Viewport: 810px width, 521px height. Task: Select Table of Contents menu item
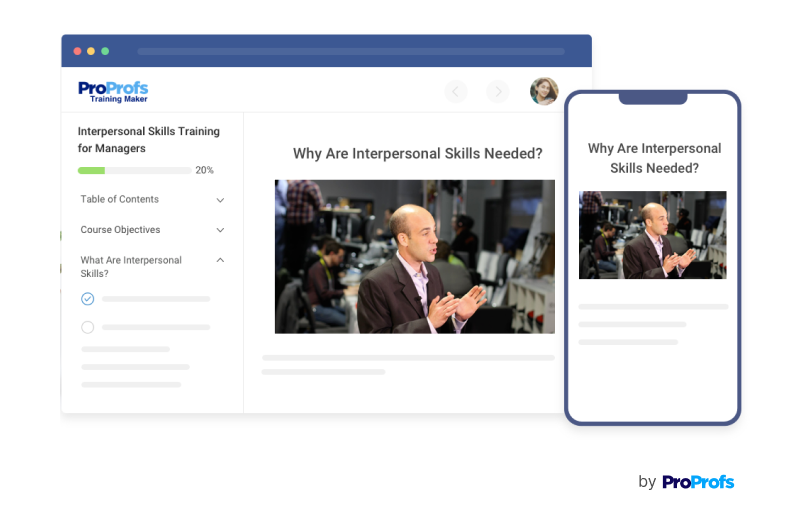[x=120, y=199]
